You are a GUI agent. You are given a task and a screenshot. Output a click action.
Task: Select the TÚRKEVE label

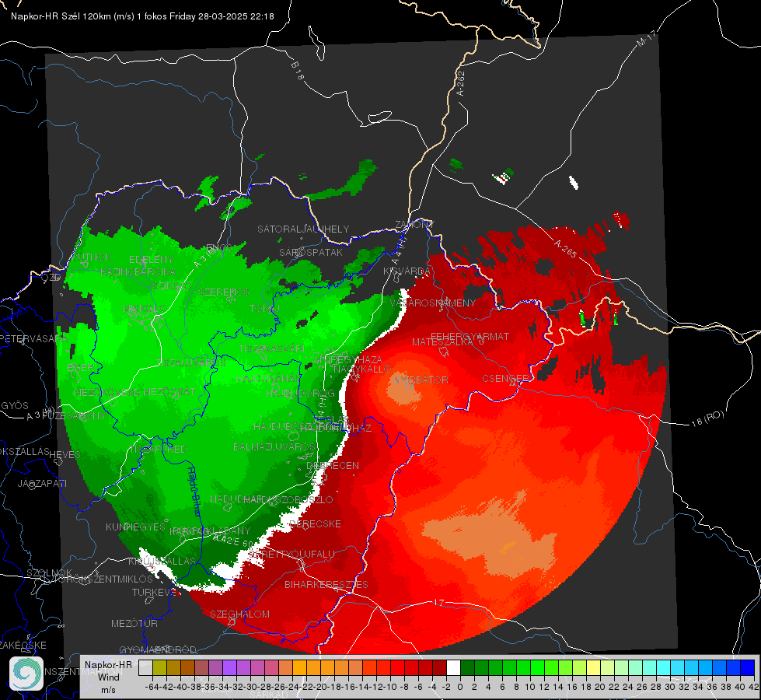click(155, 592)
